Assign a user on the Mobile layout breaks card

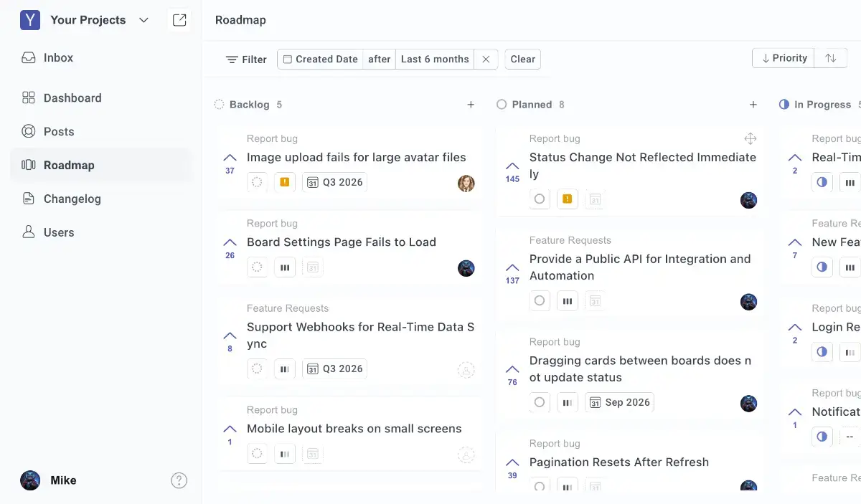[x=466, y=455]
